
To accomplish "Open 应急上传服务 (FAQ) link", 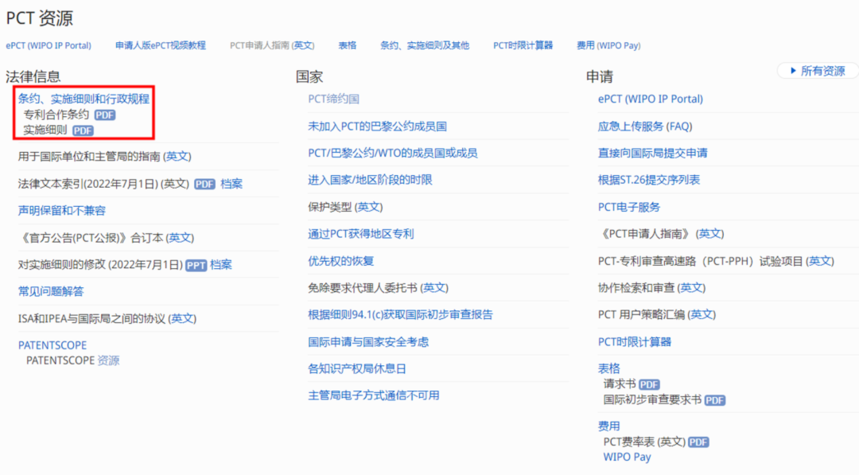I will [x=645, y=127].
